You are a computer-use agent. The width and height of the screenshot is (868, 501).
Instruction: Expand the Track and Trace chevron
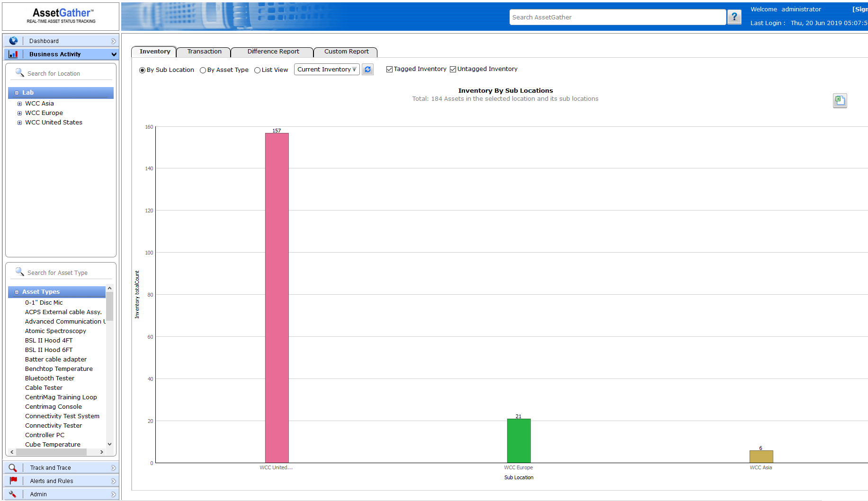tap(113, 468)
